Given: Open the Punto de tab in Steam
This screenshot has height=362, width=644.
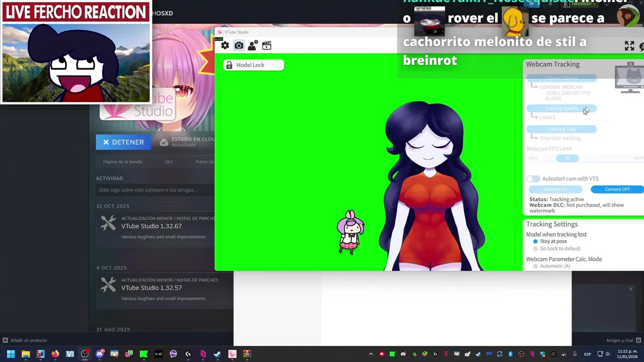Looking at the screenshot, I should pyautogui.click(x=205, y=161).
